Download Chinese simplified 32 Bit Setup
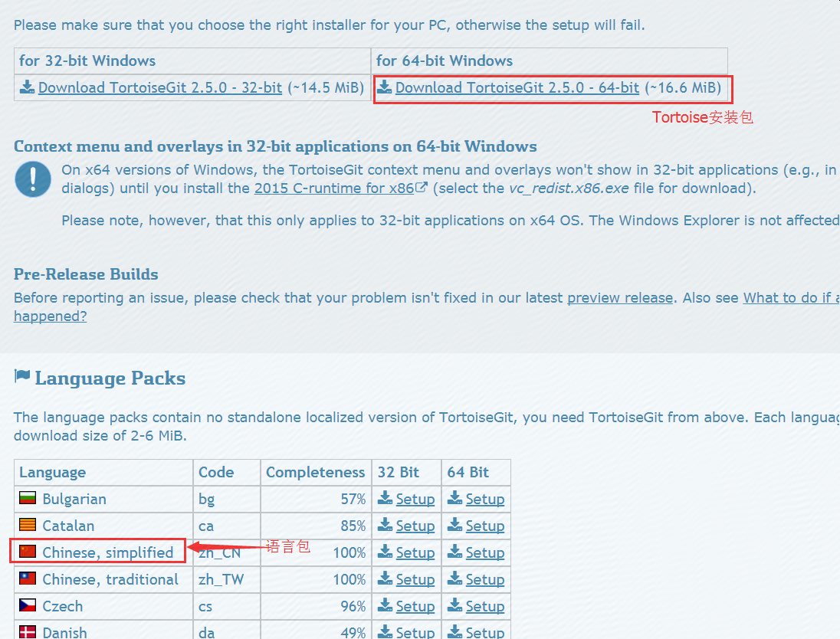The width and height of the screenshot is (840, 639). pyautogui.click(x=415, y=552)
